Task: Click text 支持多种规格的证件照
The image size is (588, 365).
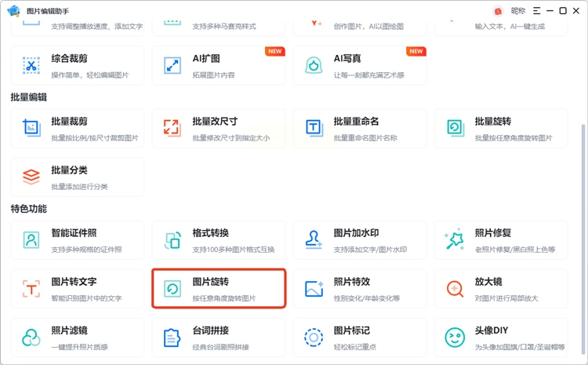Action: click(86, 250)
